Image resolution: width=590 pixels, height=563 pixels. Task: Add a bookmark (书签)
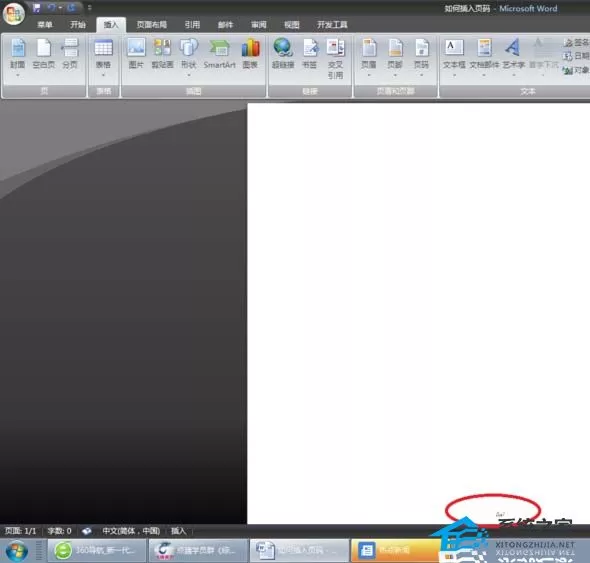click(310, 54)
